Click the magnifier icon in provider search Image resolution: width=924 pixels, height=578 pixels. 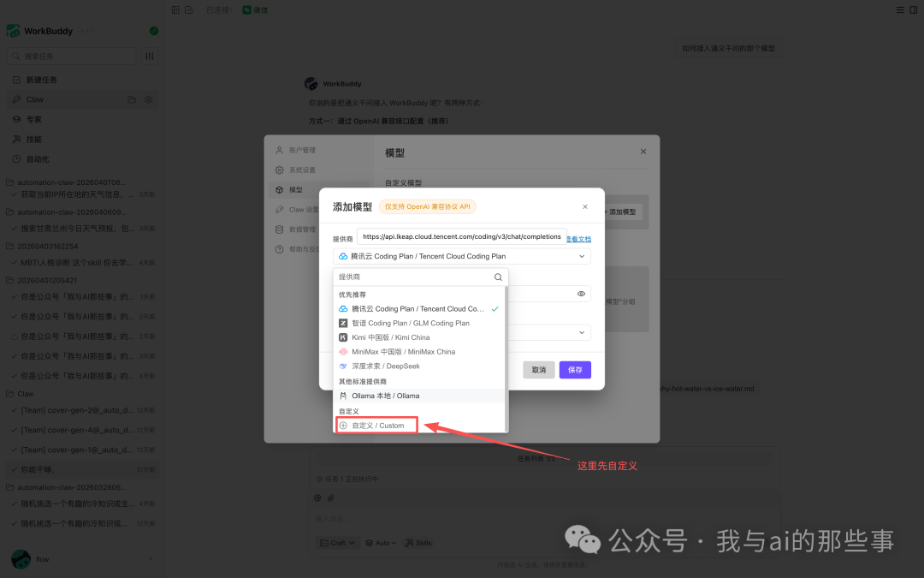coord(498,277)
